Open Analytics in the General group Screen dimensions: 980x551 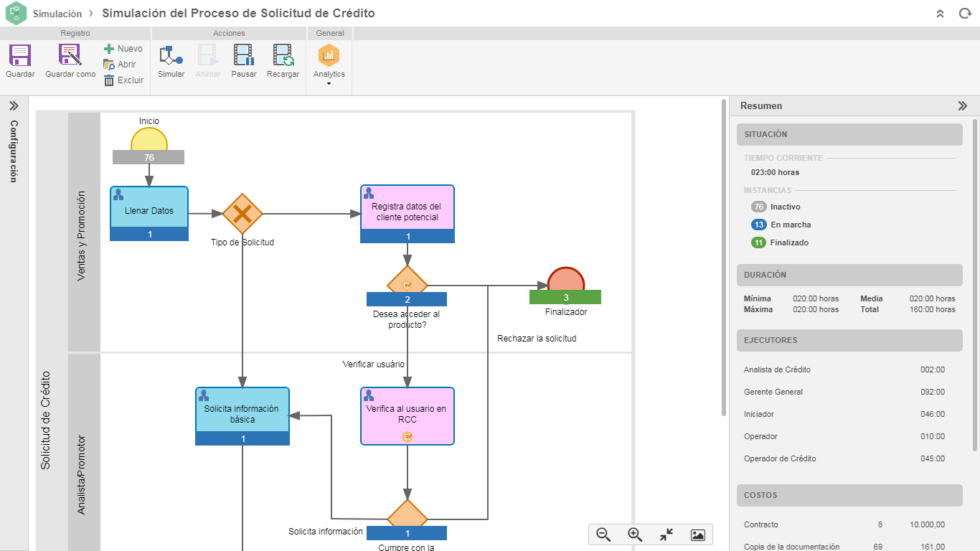tap(329, 57)
